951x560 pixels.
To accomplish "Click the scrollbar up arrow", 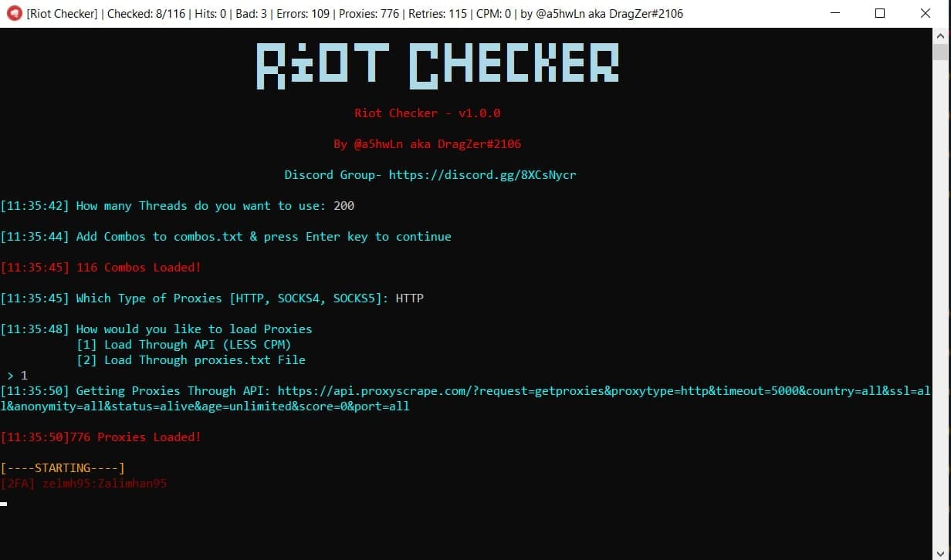I will click(940, 35).
